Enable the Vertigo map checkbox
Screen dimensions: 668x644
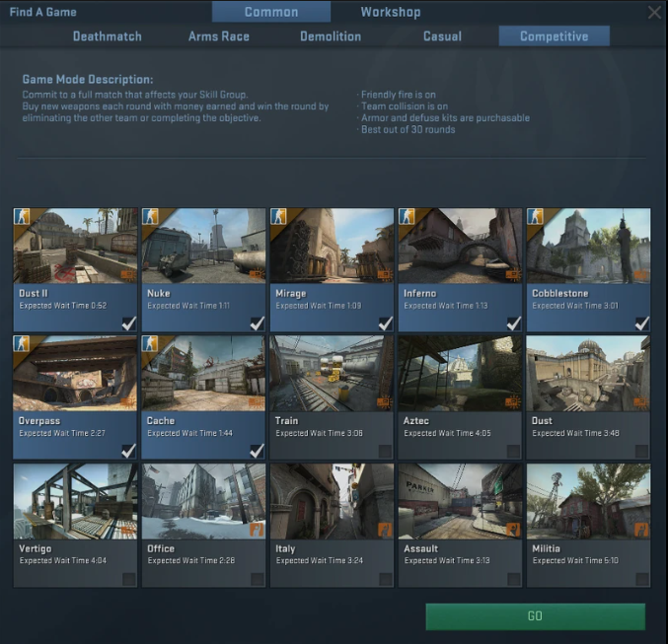point(129,579)
